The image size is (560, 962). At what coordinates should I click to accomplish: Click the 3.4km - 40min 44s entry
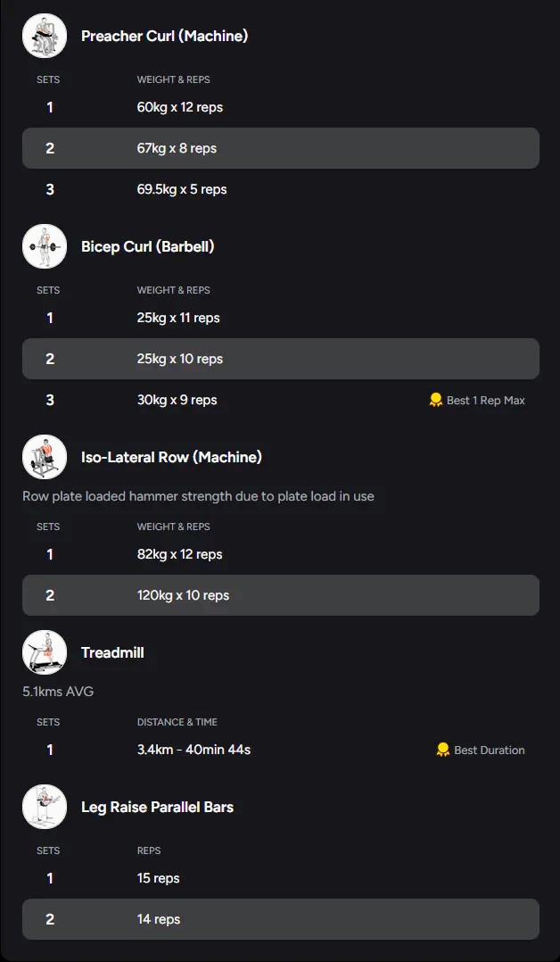tap(194, 750)
